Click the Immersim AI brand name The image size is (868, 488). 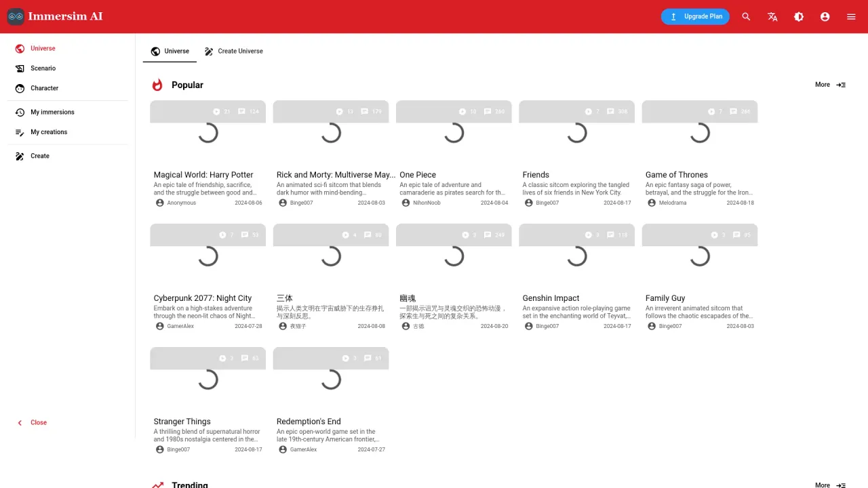pos(65,16)
